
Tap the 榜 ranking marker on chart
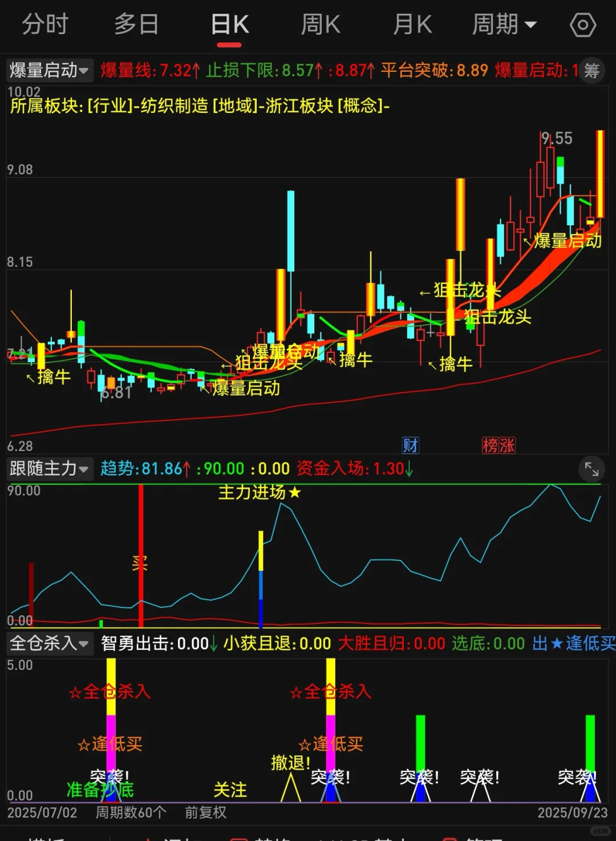(x=491, y=445)
